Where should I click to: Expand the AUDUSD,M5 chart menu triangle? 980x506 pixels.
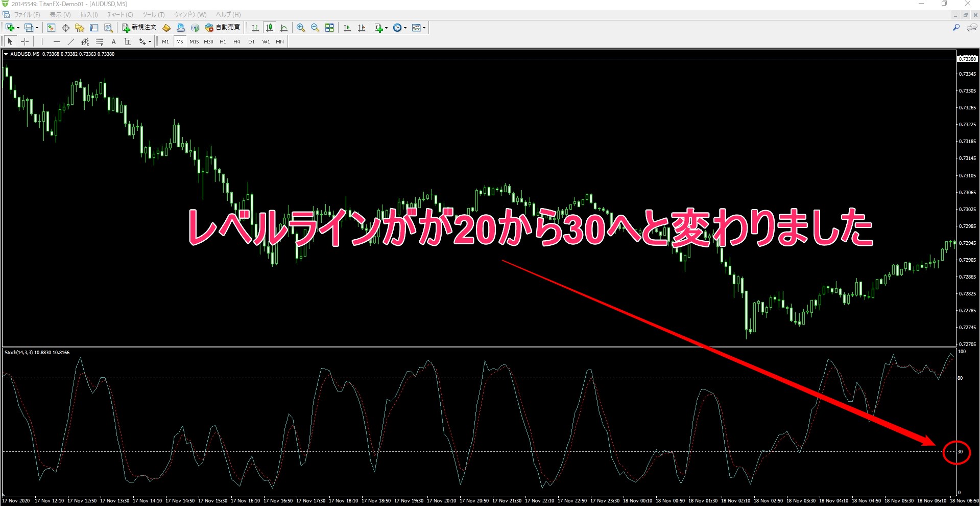(6, 54)
